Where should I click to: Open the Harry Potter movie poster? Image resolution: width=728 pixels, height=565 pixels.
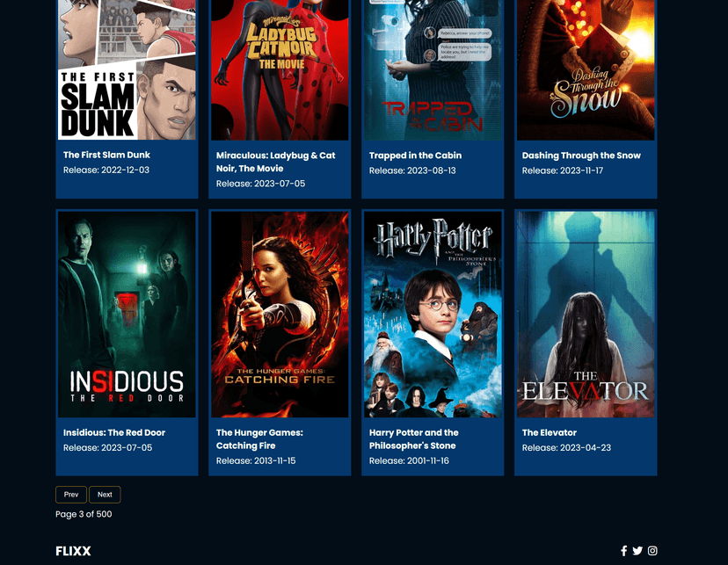(433, 315)
